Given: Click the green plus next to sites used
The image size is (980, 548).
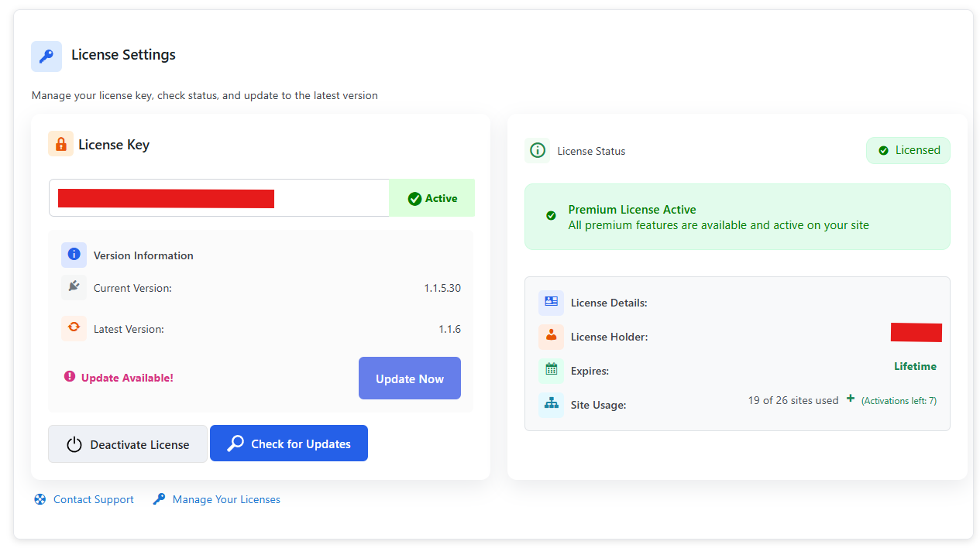Looking at the screenshot, I should pos(850,399).
